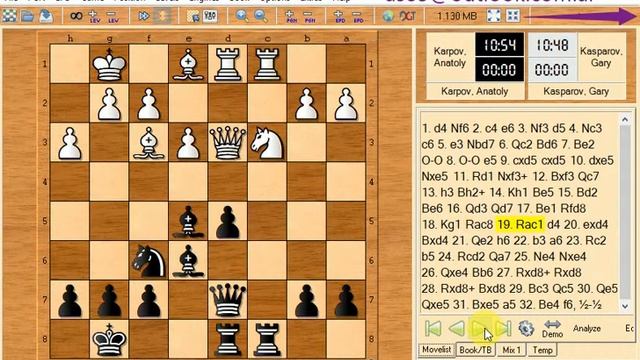The width and height of the screenshot is (640, 360).
Task: Click the Karpov, Anatoly name label under clocks
Action: click(475, 91)
